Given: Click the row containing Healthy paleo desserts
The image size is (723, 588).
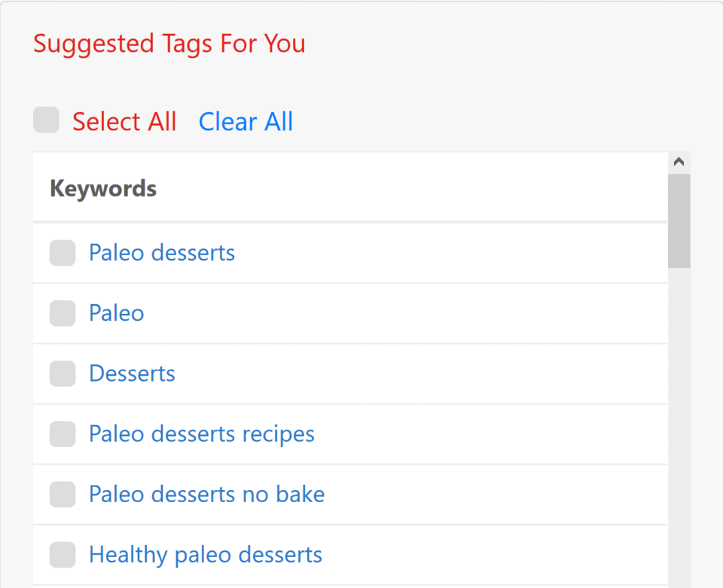Looking at the screenshot, I should 350,555.
